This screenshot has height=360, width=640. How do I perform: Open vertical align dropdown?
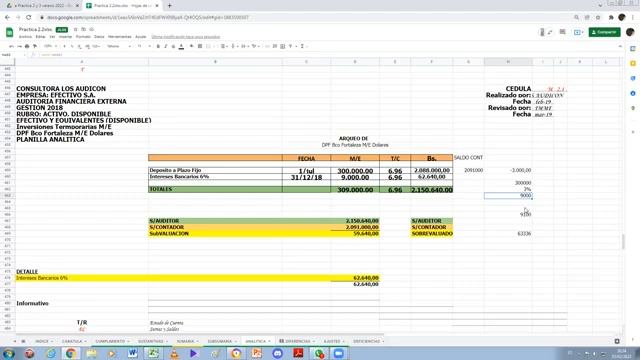234,47
